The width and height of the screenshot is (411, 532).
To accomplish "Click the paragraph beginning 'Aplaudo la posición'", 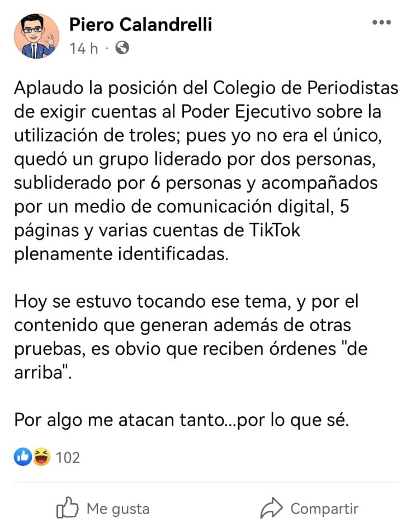I will pos(206,171).
